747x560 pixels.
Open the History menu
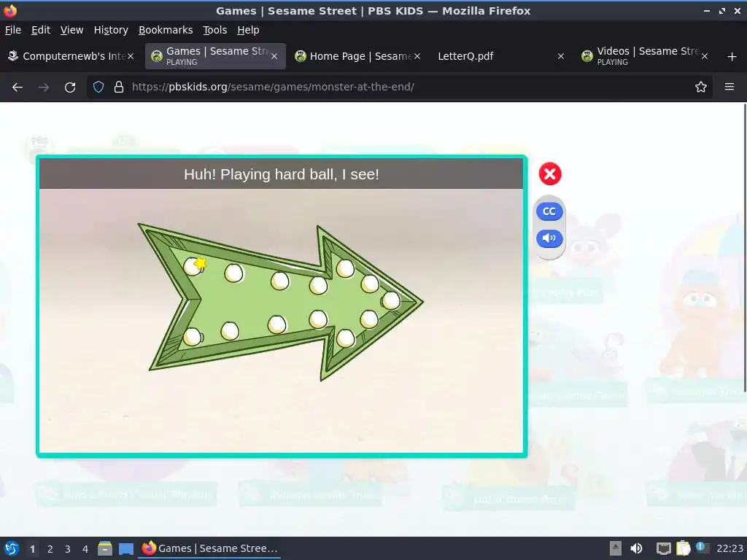point(111,30)
